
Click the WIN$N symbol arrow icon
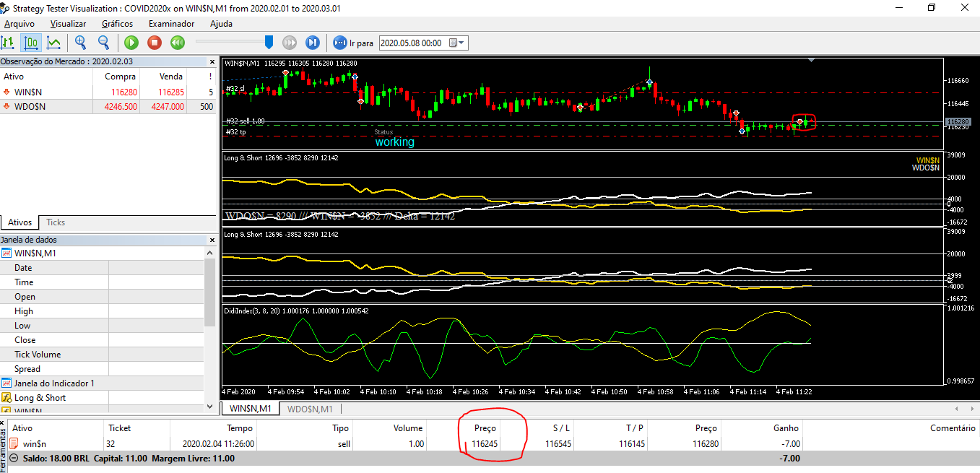7,92
